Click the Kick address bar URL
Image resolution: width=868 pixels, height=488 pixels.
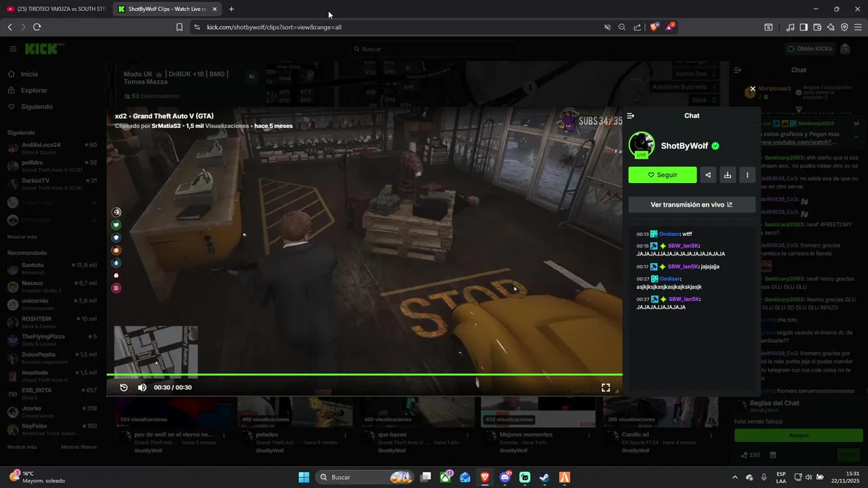(x=274, y=27)
